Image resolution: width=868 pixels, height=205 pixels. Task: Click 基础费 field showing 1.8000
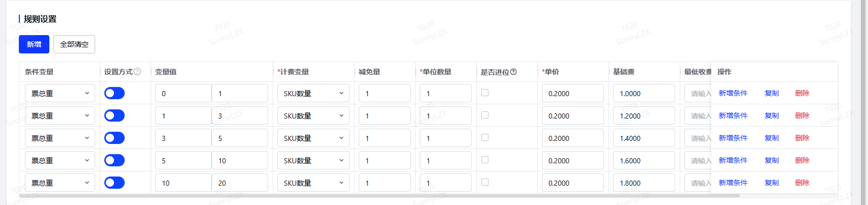tap(644, 183)
